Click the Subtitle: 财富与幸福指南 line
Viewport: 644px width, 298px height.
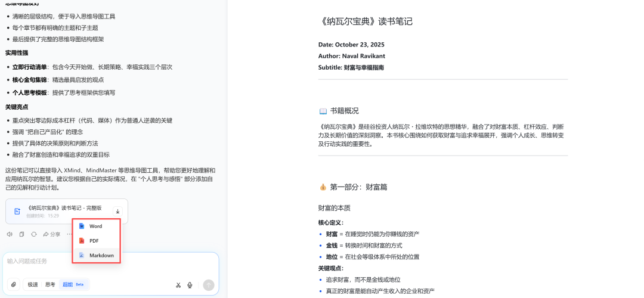(x=351, y=68)
